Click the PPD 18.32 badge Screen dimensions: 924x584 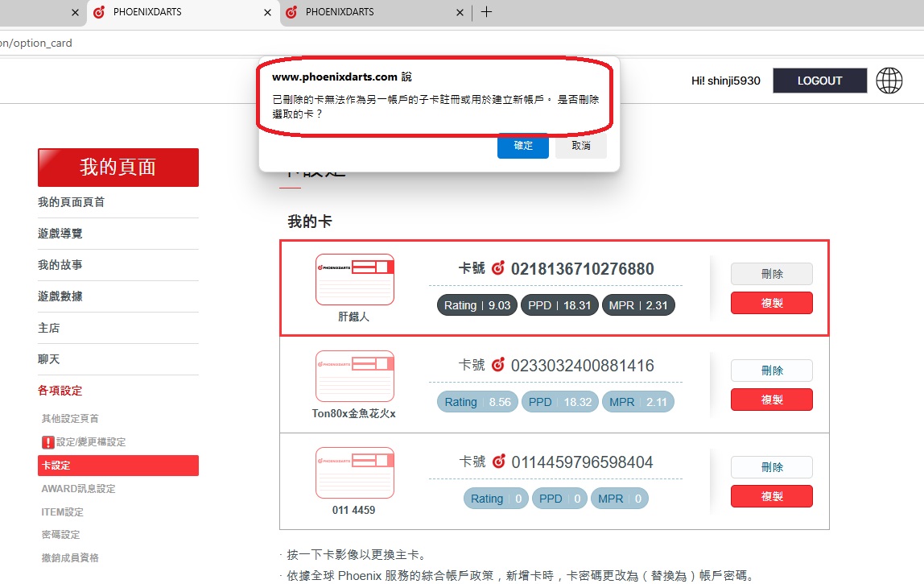click(x=560, y=402)
